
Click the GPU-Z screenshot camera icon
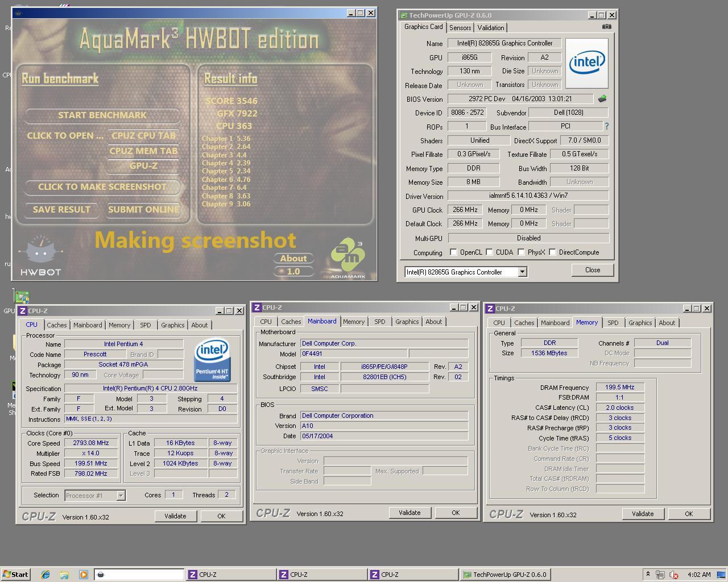tap(607, 27)
